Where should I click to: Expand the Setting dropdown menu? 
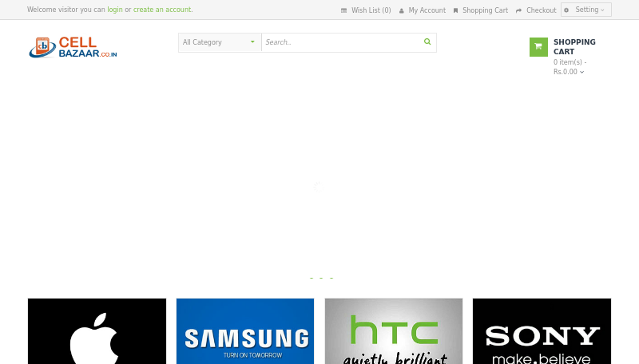click(x=586, y=10)
